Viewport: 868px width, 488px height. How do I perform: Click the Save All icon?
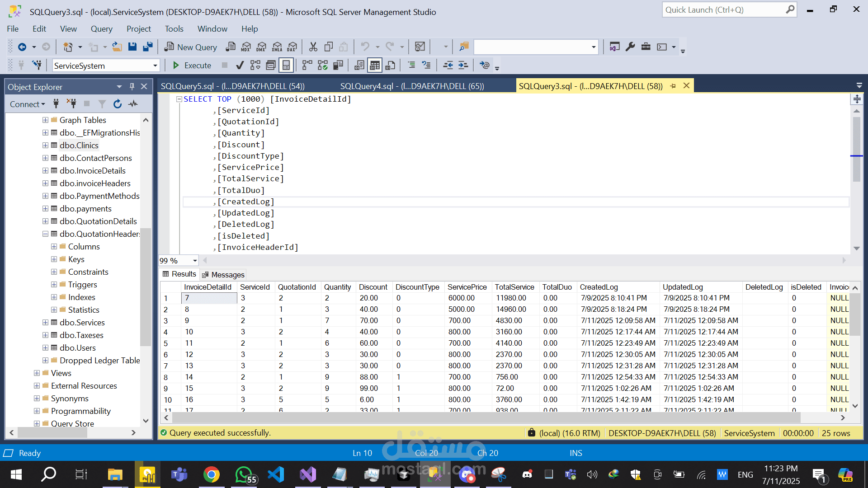point(147,47)
